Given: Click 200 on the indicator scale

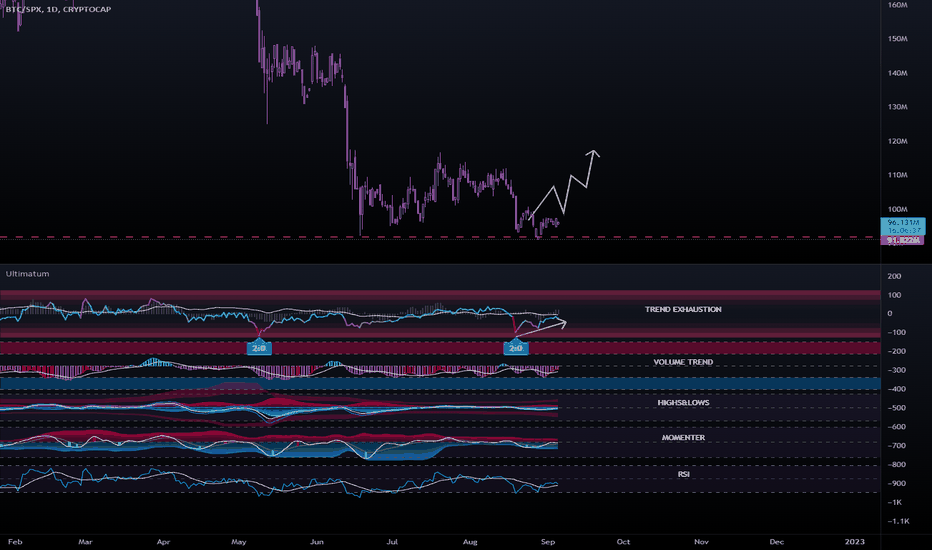Looking at the screenshot, I should point(894,276).
